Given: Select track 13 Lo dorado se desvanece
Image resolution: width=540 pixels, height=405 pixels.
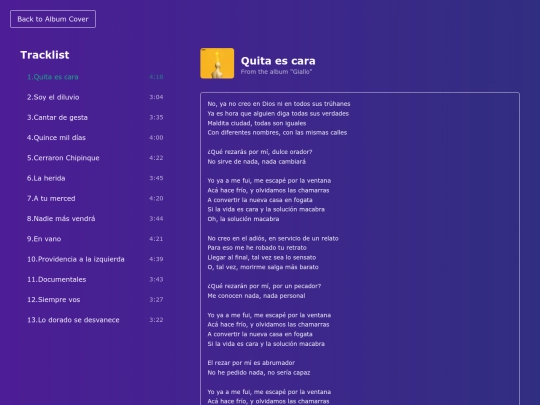Looking at the screenshot, I should tap(95, 320).
